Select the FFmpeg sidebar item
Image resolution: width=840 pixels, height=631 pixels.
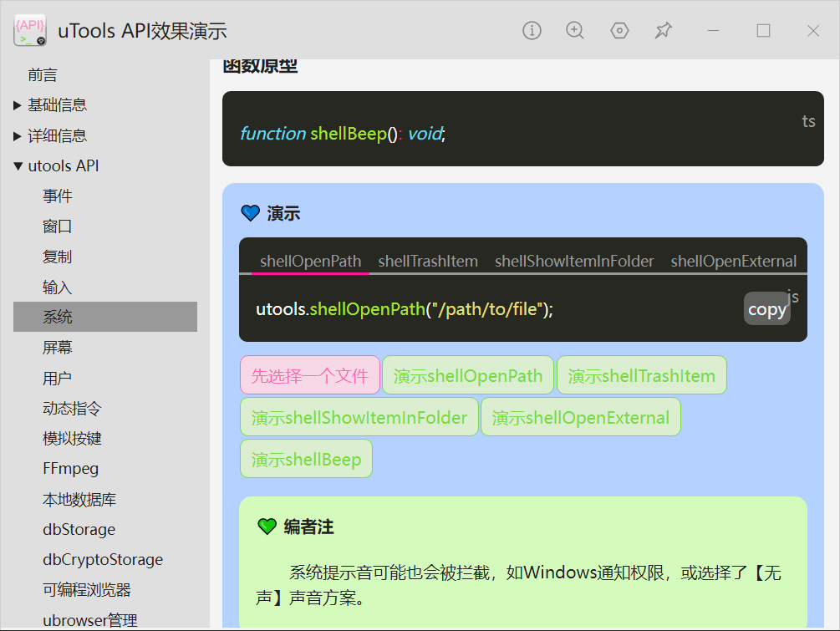(x=70, y=469)
